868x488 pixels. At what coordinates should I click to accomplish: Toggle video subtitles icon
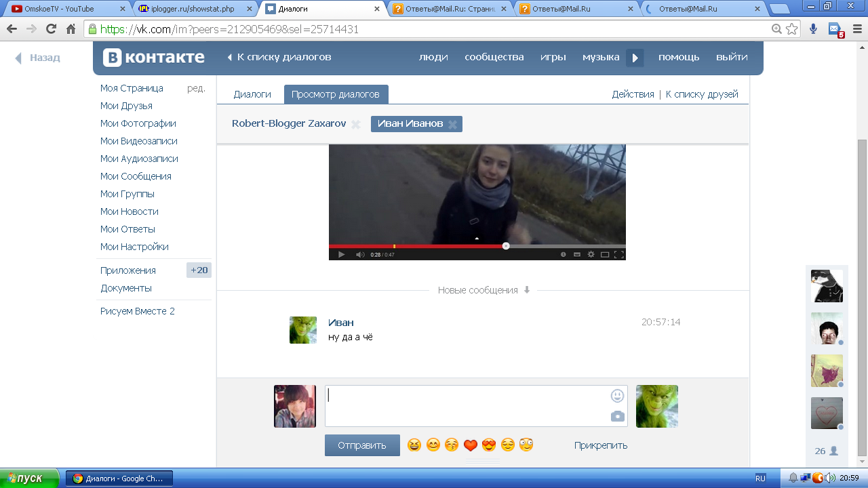(577, 255)
